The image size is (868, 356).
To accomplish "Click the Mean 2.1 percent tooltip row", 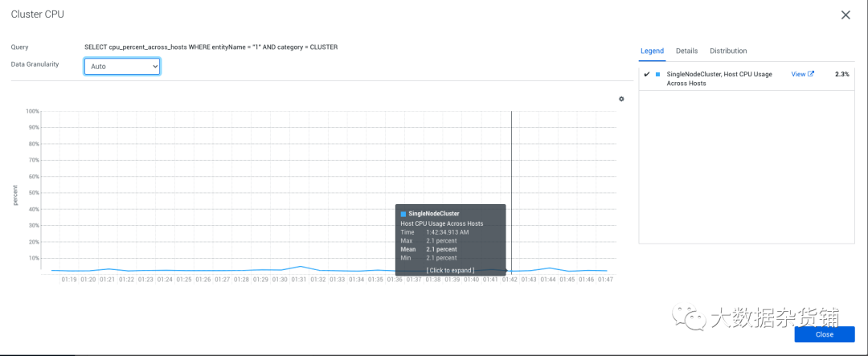I will [x=429, y=249].
